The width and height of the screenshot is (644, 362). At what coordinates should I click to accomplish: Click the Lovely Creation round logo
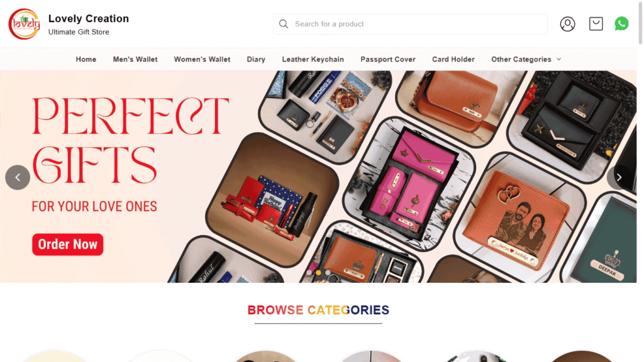click(x=25, y=24)
